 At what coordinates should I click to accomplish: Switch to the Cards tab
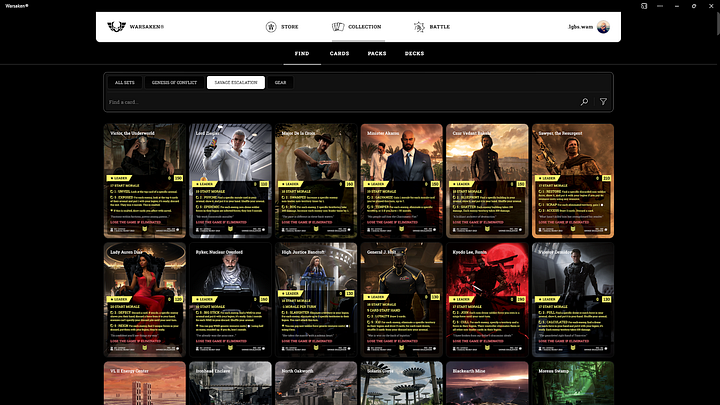(x=339, y=54)
